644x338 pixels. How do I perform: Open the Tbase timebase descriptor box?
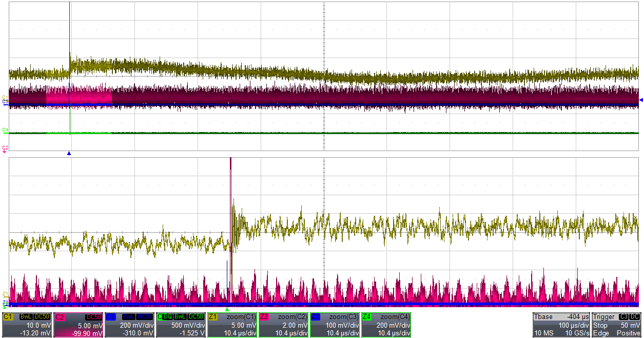coord(561,325)
